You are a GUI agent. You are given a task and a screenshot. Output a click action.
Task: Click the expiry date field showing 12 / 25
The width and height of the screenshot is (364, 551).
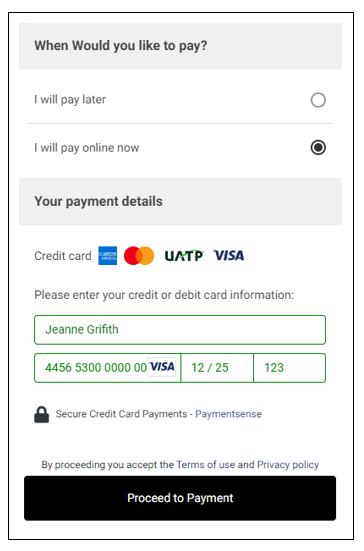217,368
